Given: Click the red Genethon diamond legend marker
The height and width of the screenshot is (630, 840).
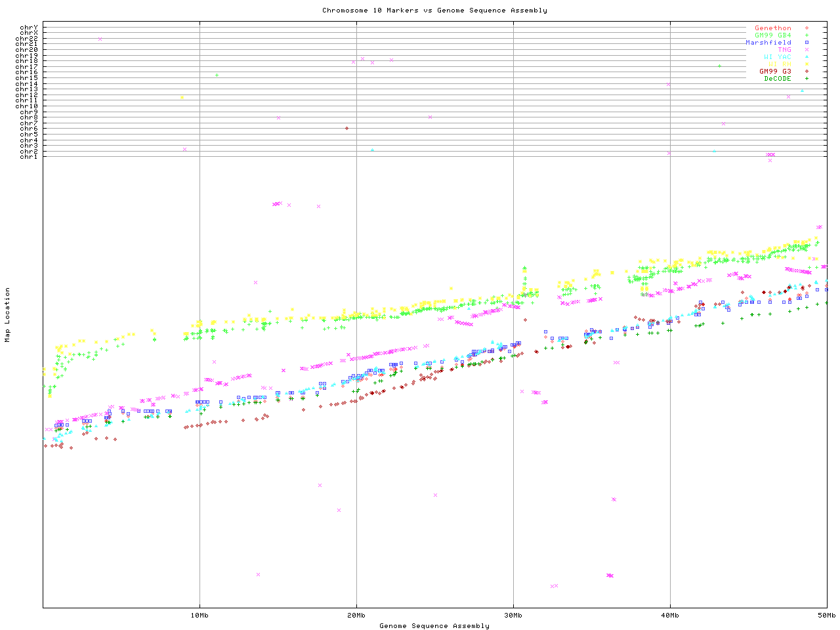Looking at the screenshot, I should tap(807, 28).
